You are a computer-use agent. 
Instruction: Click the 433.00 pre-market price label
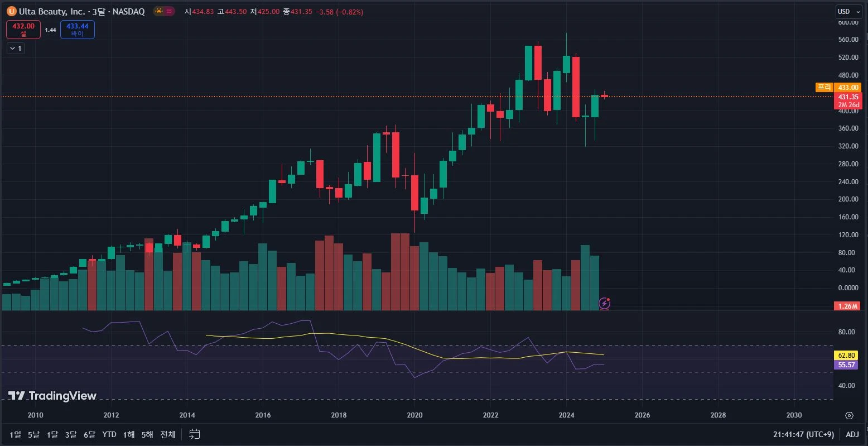click(849, 87)
